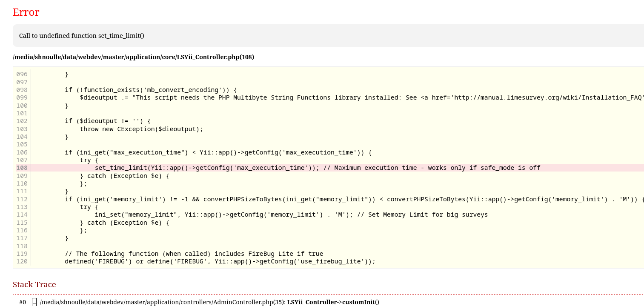Click the mb_convert_encoding function check line
This screenshot has width=644, height=306.
click(x=150, y=90)
